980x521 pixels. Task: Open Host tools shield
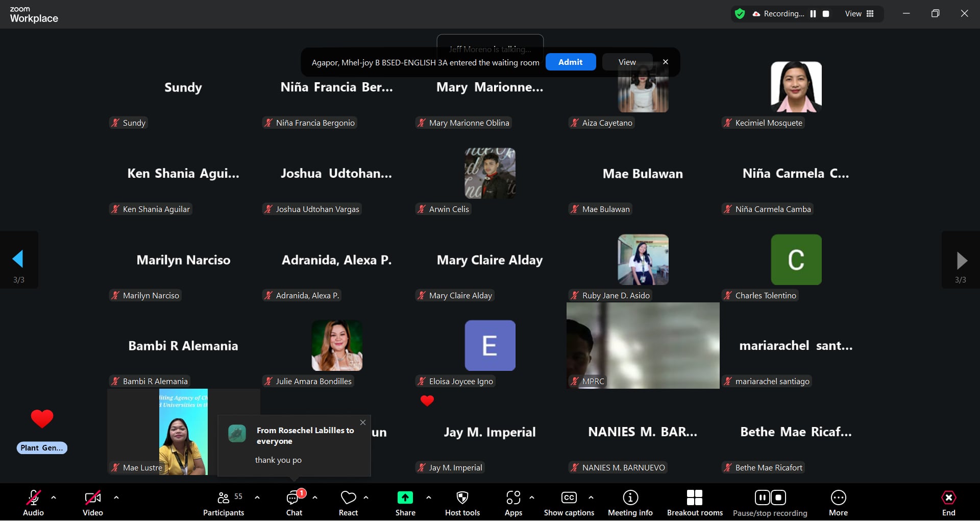pos(462,503)
